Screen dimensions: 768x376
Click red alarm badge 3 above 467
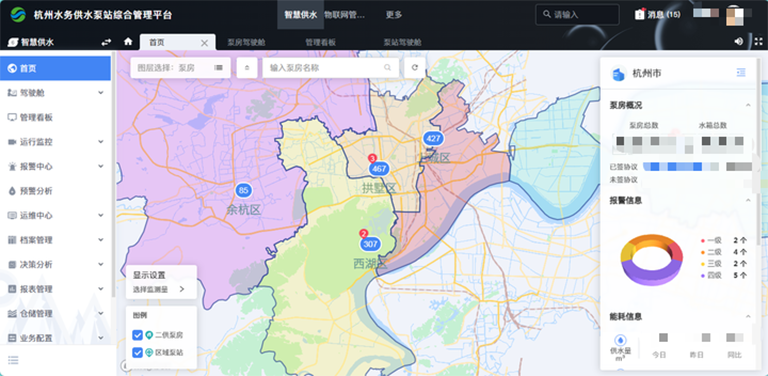click(372, 158)
